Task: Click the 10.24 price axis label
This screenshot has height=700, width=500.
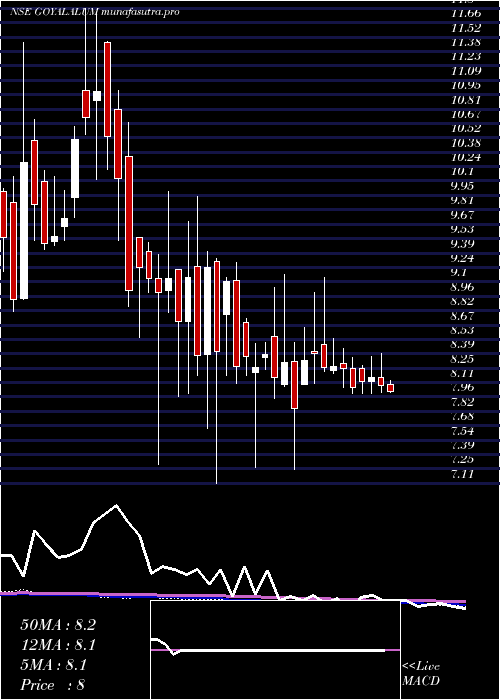Action: (x=466, y=157)
